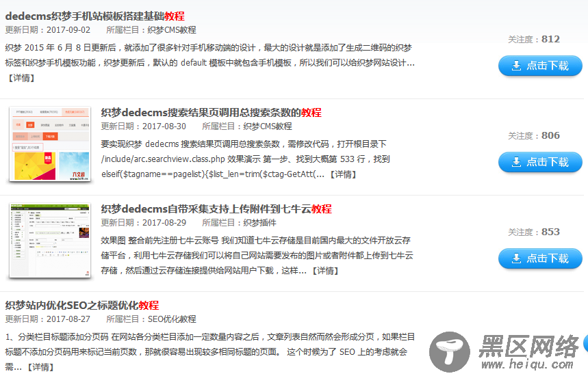Open 织梦dedecms搜索结果页调用总搜索条数的教程 title

[x=211, y=112]
